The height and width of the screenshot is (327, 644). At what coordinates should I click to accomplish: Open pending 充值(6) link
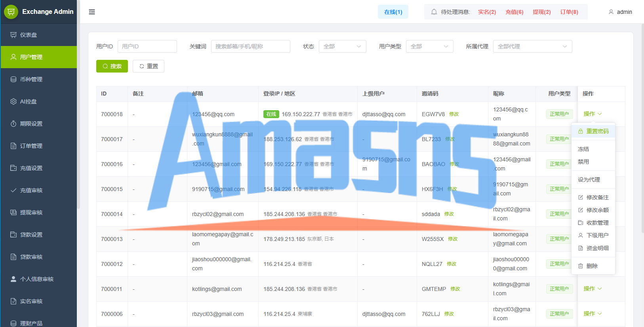pyautogui.click(x=514, y=12)
